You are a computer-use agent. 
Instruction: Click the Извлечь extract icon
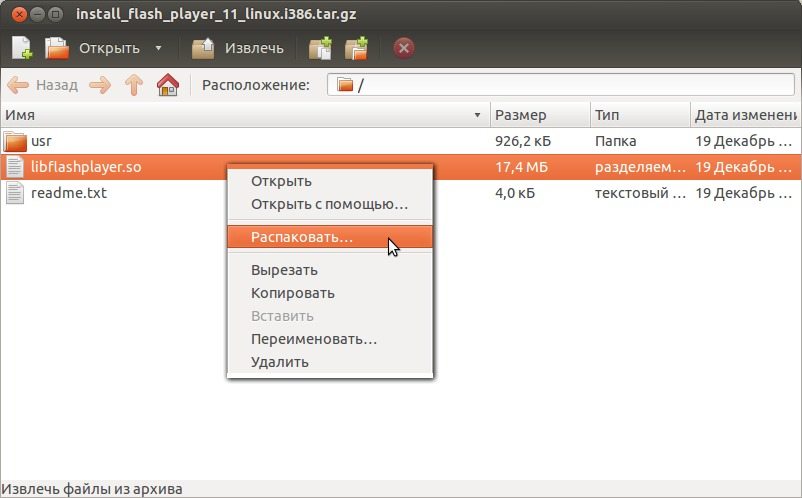(203, 48)
